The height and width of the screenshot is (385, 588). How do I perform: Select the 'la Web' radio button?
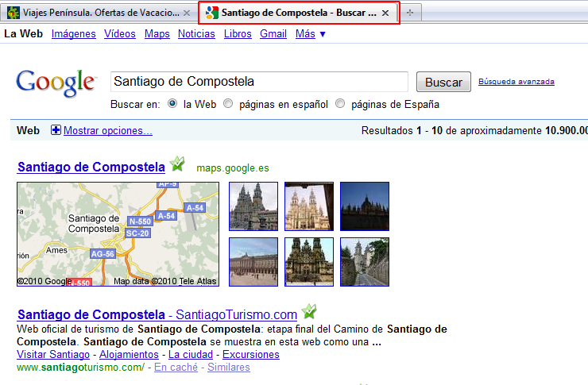172,103
